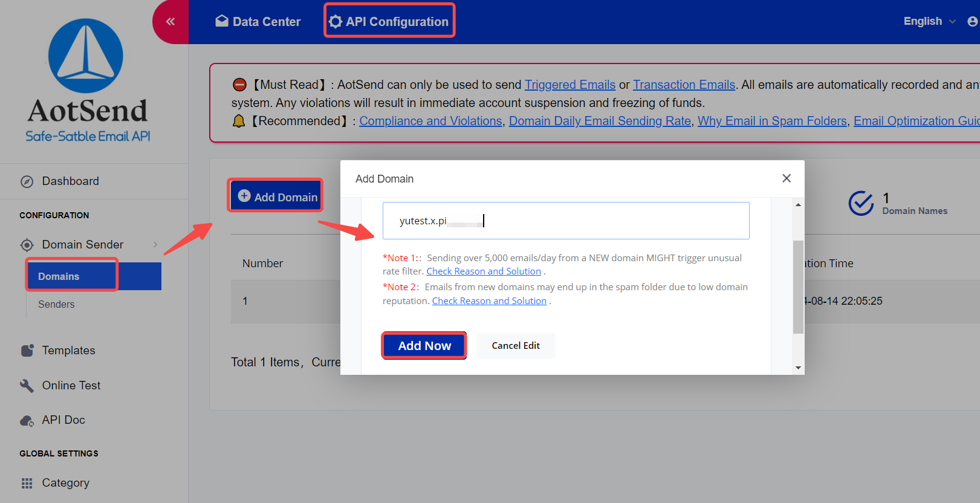Click the Cancel Edit button
Screen dimensions: 980x503
[x=516, y=346]
